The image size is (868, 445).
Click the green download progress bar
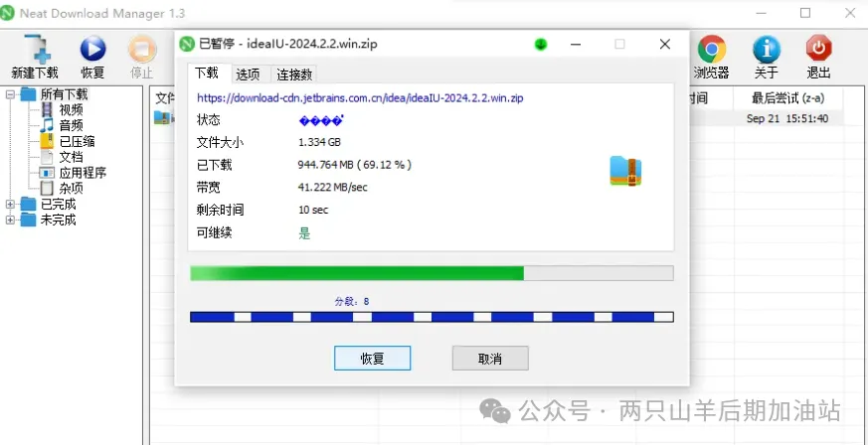point(432,273)
